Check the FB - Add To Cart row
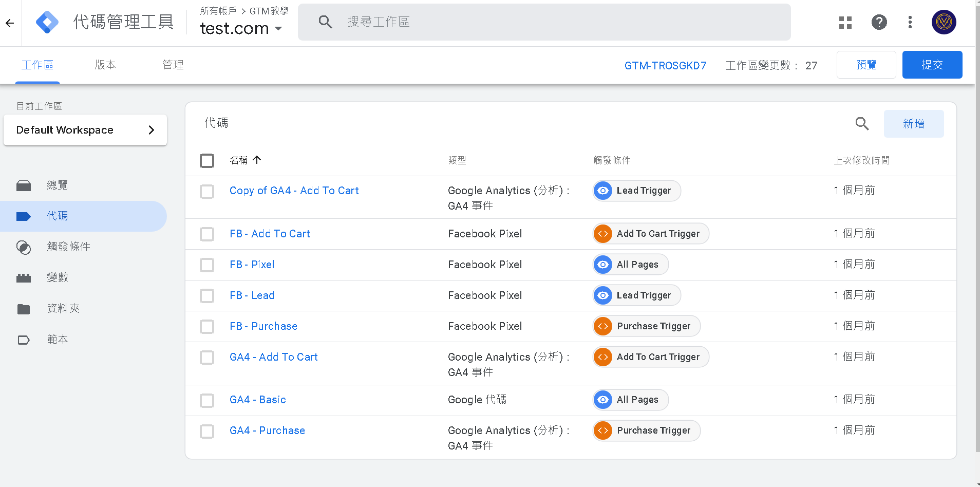The image size is (980, 487). point(207,234)
